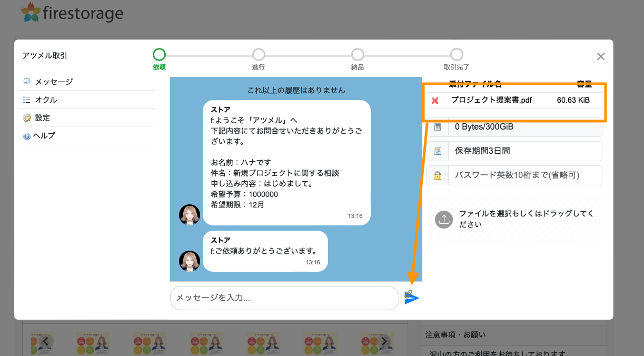Click the これ以上の履歴はありません notice
This screenshot has height=356, width=644.
point(296,90)
